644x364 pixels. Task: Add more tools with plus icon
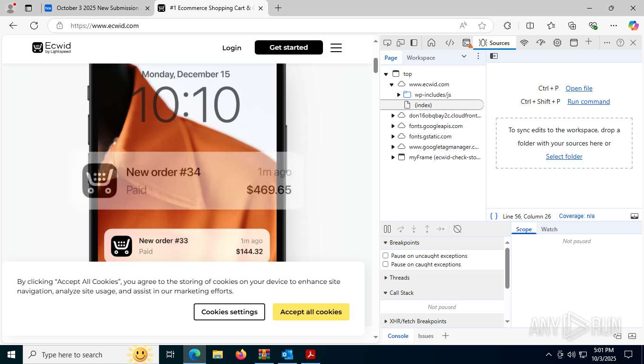[x=589, y=42]
